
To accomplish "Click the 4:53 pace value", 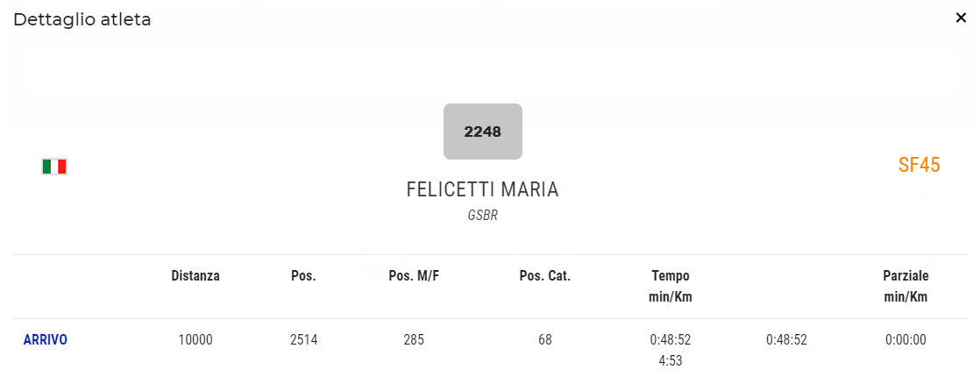I will coord(670,359).
